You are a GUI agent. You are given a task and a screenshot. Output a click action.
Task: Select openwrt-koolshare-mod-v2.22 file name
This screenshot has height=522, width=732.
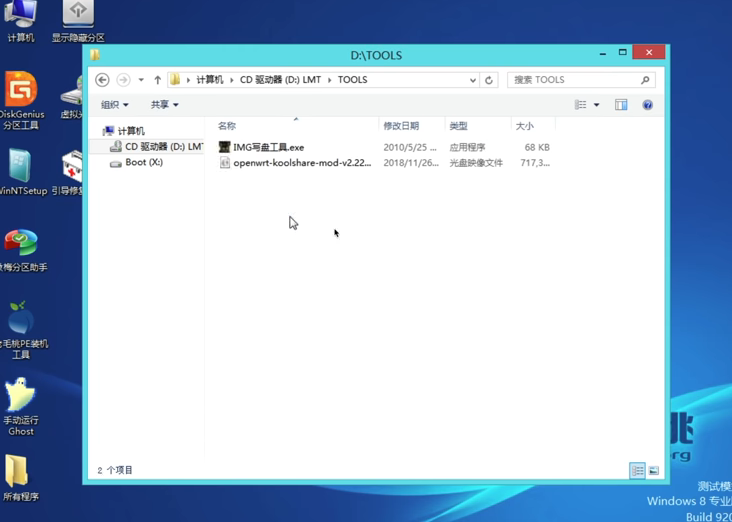303,163
